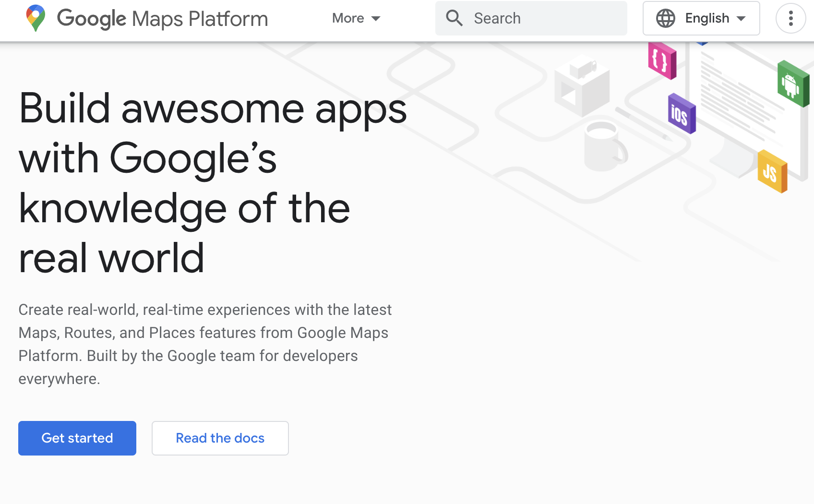Click the magnifying glass search icon
This screenshot has height=504, width=814.
pos(454,18)
